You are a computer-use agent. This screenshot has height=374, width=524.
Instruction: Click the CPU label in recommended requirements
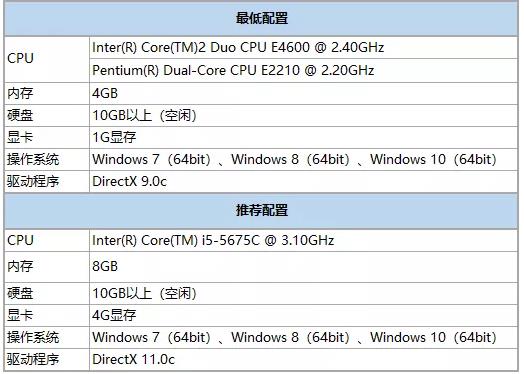[20, 241]
